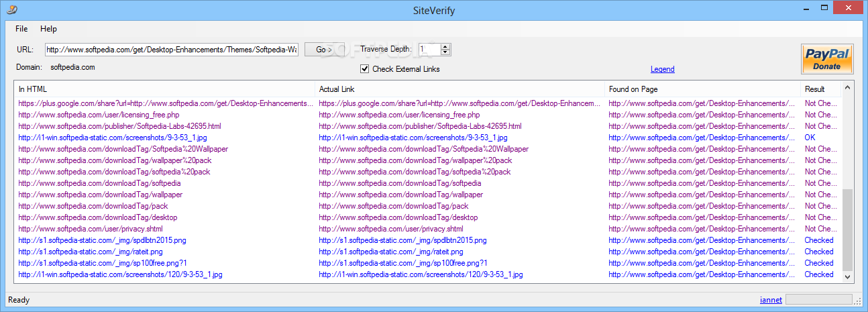
Task: Click Actual Link cell for downloadTag/desktop
Action: (398, 217)
